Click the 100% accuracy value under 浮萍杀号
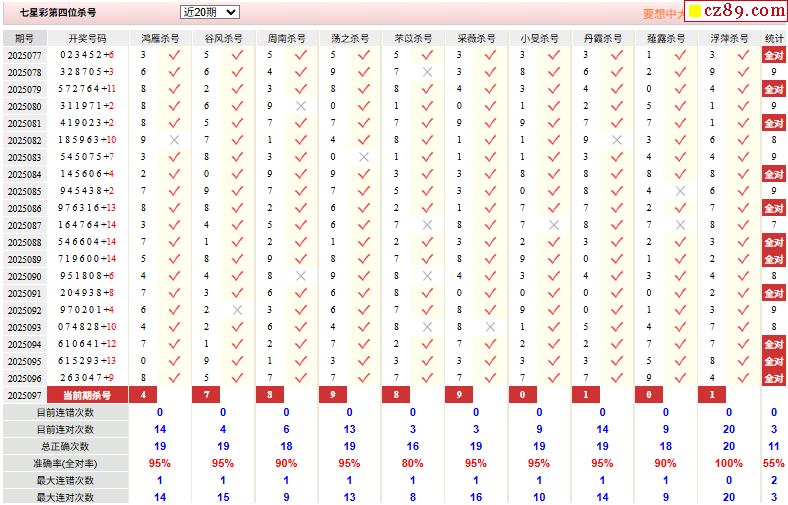The height and width of the screenshot is (505, 788). [729, 463]
